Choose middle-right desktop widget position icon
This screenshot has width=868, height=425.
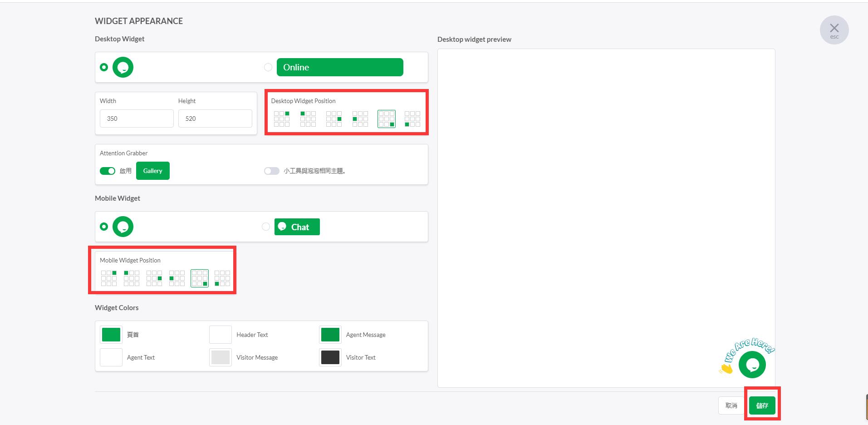334,119
